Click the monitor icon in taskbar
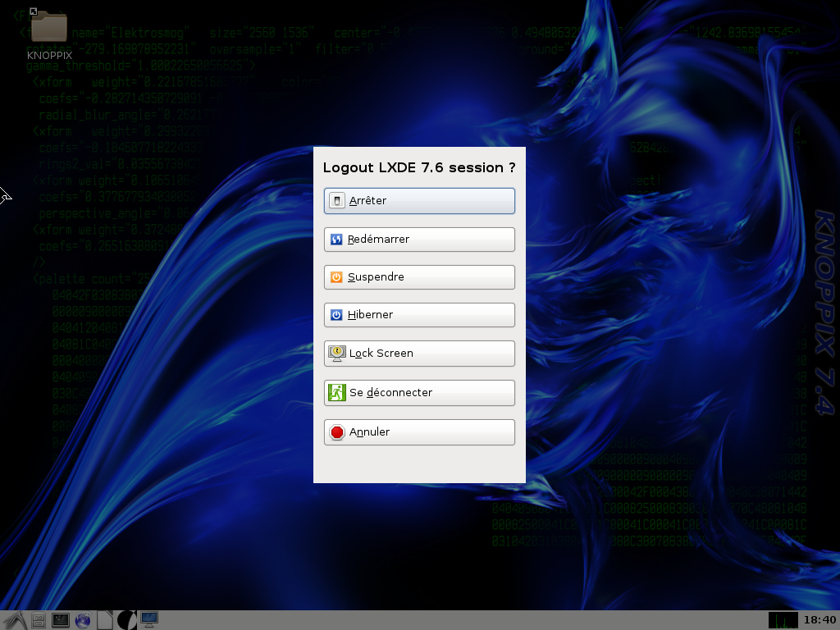This screenshot has width=840, height=630. tap(149, 620)
